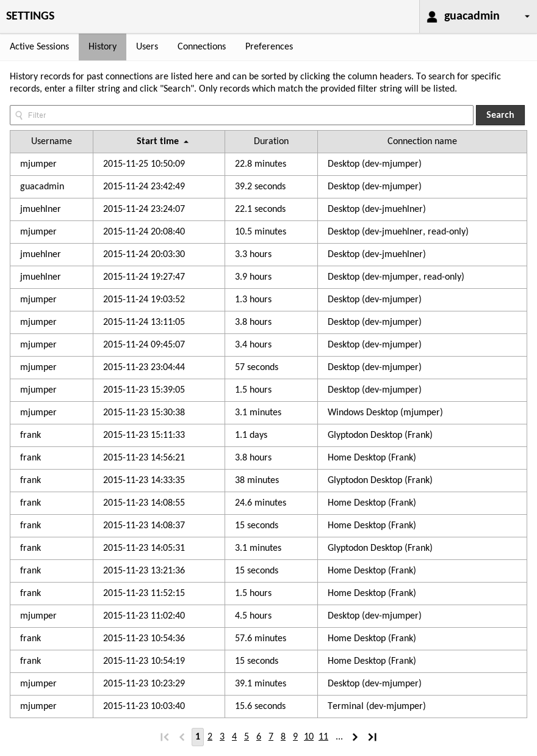Screen dimensions: 537x756
Task: Sort by Duration column header
Action: point(271,141)
